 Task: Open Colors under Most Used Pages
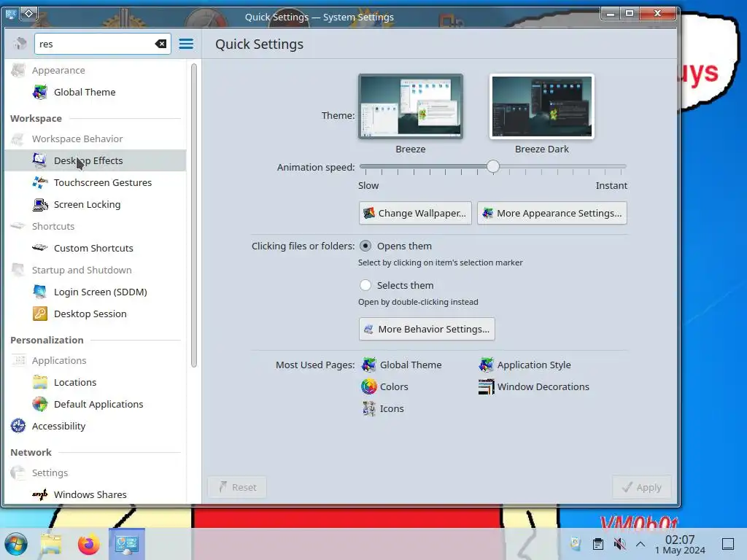[x=384, y=386]
